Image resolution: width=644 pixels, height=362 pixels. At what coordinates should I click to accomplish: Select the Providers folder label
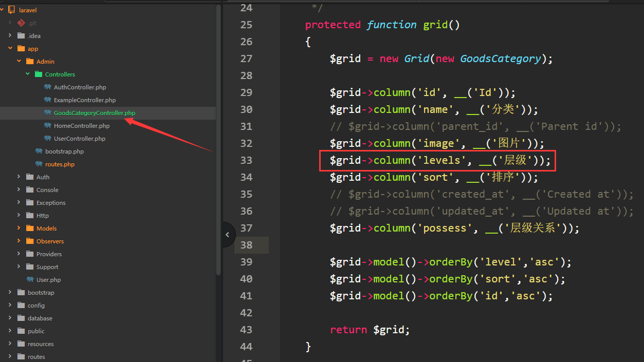pyautogui.click(x=49, y=254)
